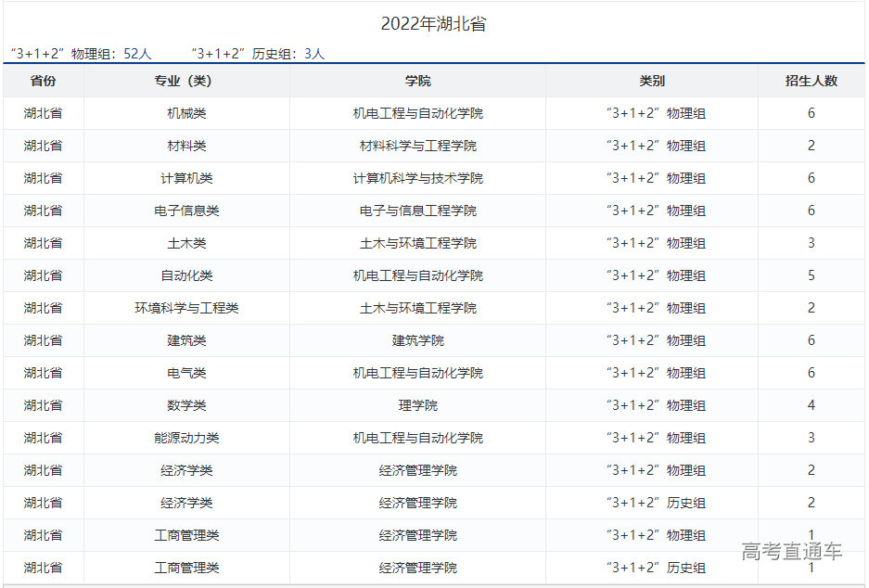This screenshot has width=869, height=588.
Task: Click the 能源动力类 major cell
Action: (186, 438)
